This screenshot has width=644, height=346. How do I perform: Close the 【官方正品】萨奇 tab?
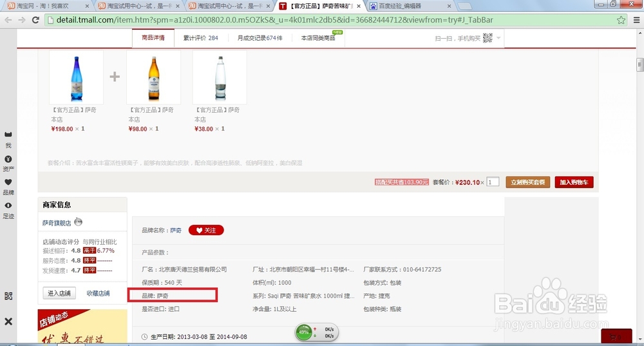[359, 6]
